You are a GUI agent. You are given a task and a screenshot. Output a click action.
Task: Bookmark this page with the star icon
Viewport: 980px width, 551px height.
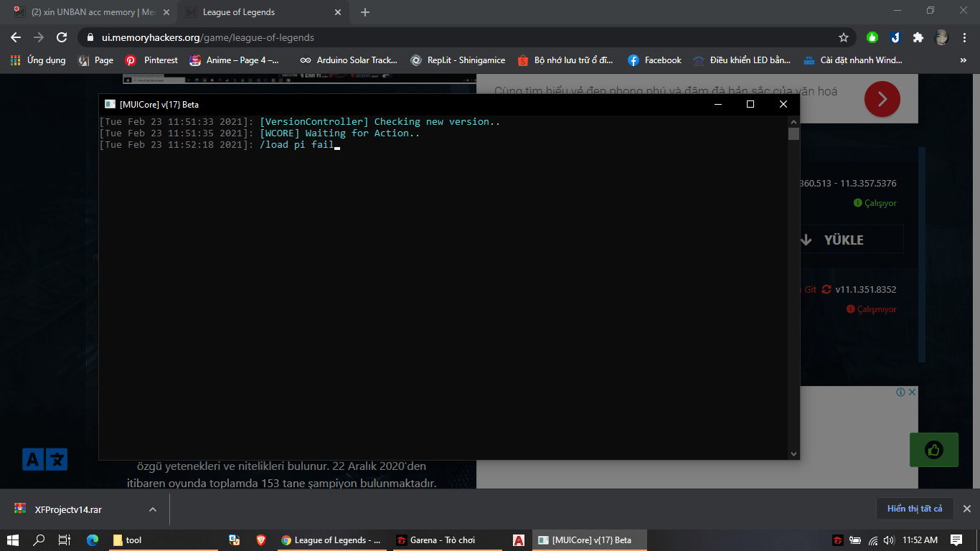point(844,37)
